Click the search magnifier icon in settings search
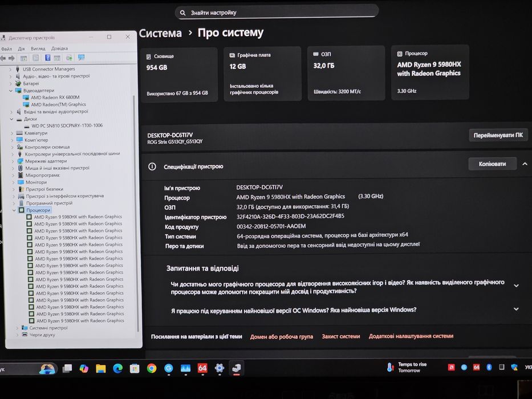 pos(182,13)
